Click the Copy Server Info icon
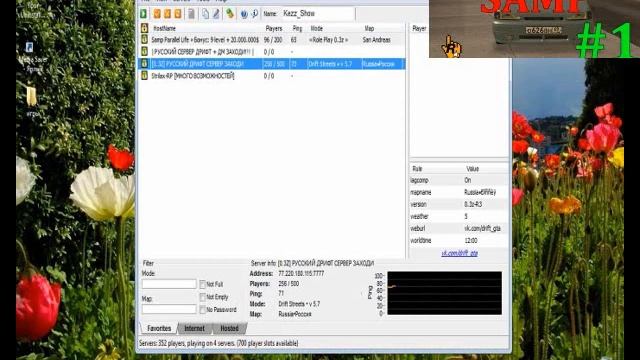 coord(205,13)
